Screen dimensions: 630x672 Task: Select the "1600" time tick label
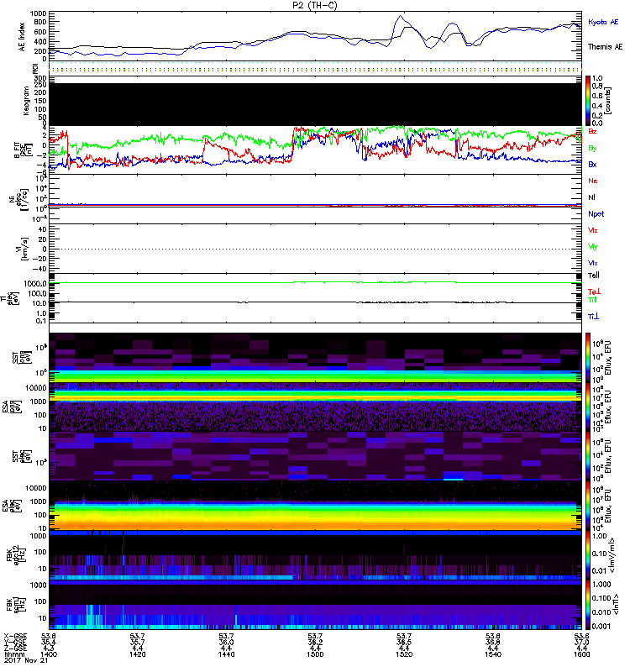[x=581, y=654]
